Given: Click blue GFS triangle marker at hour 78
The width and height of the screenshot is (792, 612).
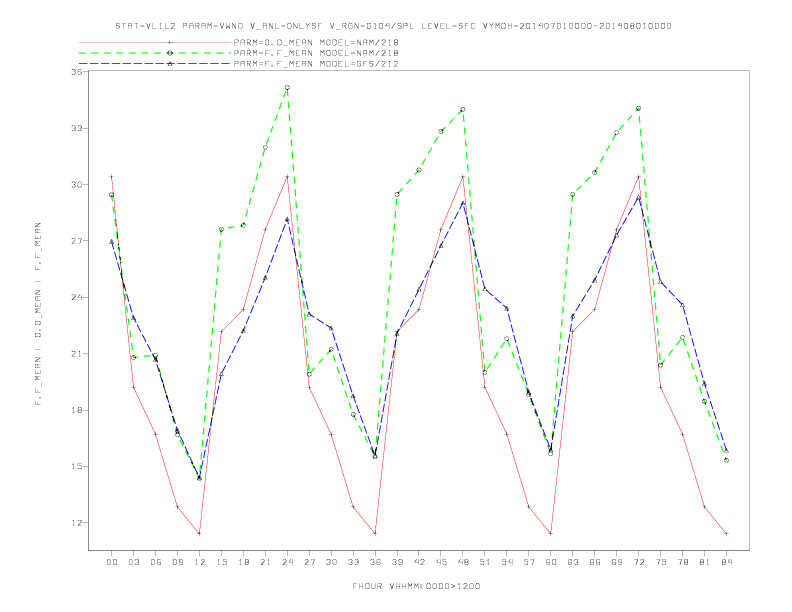Looking at the screenshot, I should [x=682, y=305].
